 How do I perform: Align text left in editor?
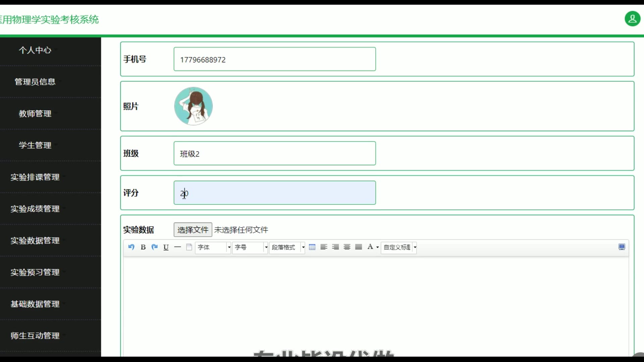(324, 247)
